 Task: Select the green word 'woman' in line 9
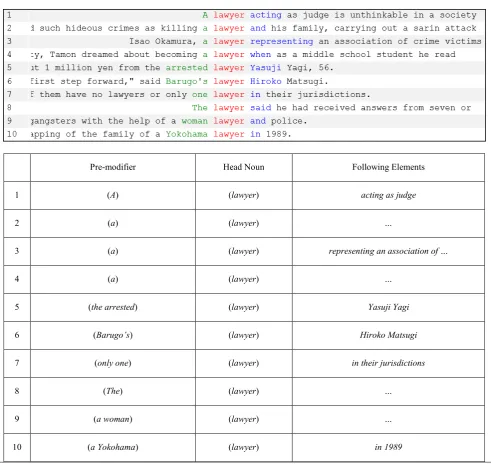click(194, 121)
